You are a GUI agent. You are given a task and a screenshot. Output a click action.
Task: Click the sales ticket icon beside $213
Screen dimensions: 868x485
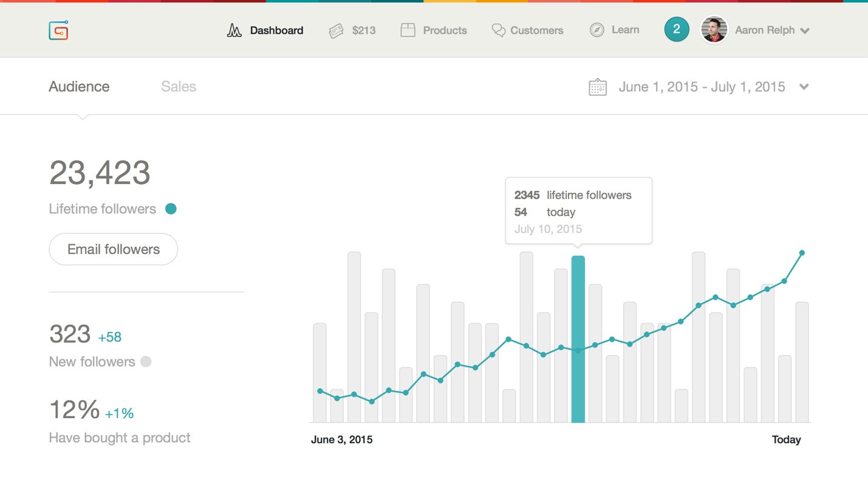click(x=336, y=30)
